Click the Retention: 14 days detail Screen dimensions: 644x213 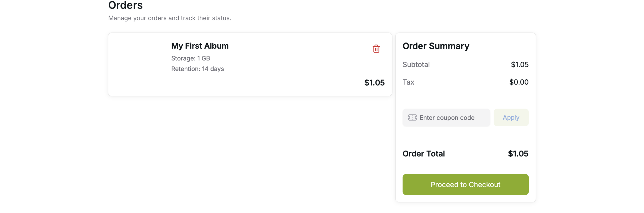tap(197, 69)
